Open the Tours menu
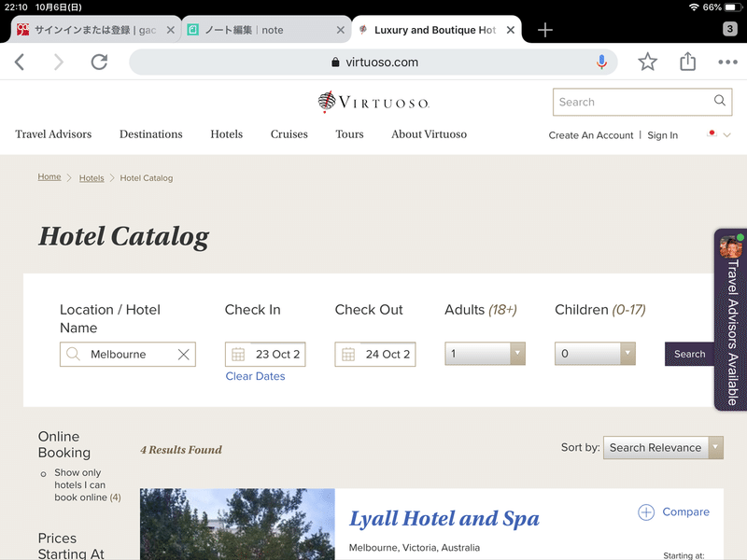The image size is (747, 560). point(349,134)
